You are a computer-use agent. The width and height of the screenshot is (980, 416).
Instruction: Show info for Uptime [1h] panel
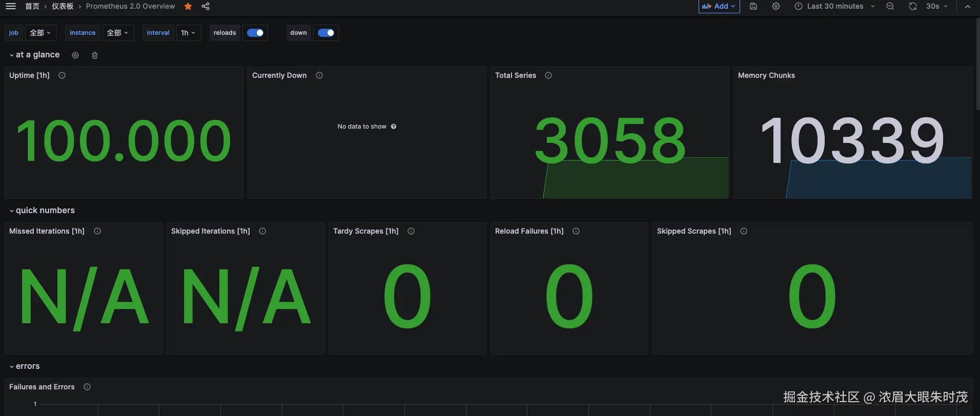[62, 75]
